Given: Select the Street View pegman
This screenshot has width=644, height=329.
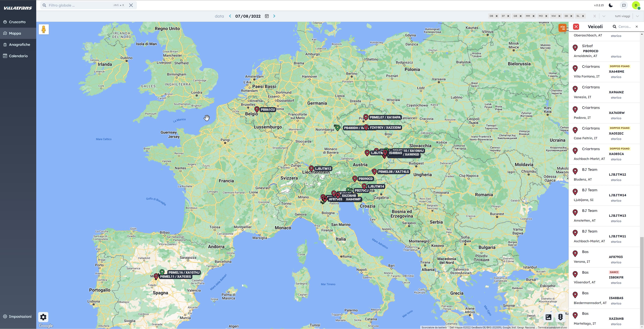Looking at the screenshot, I should [x=44, y=30].
